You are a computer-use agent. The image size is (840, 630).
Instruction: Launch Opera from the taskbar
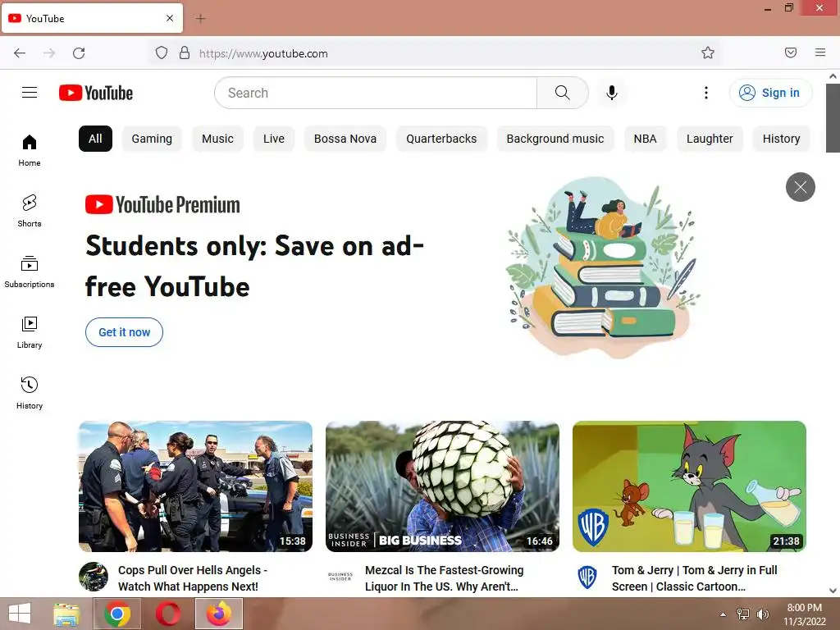coord(168,614)
